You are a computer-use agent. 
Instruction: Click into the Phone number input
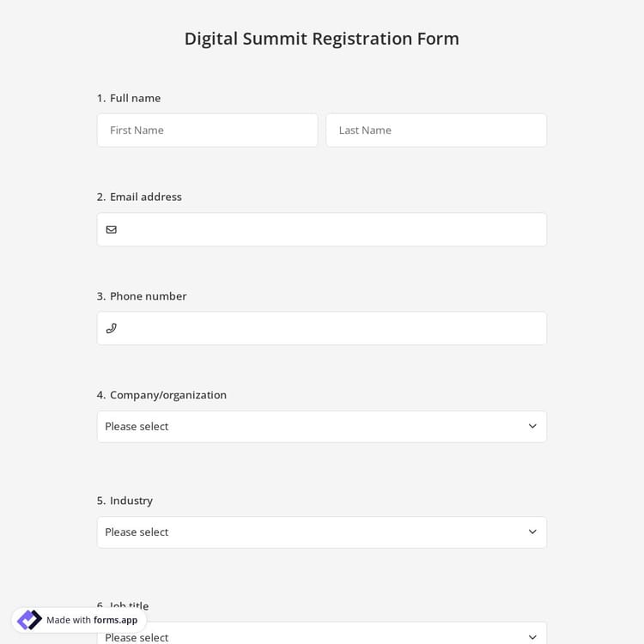point(331,328)
